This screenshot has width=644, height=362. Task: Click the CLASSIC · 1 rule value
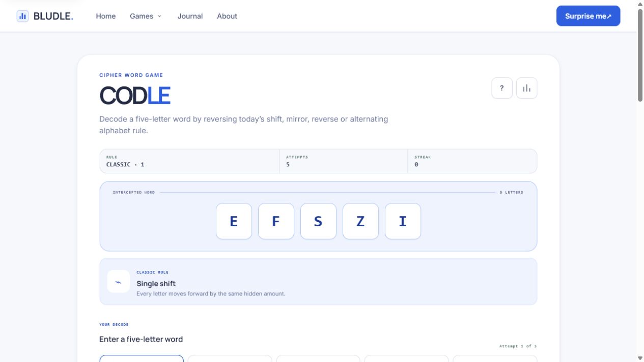(125, 165)
